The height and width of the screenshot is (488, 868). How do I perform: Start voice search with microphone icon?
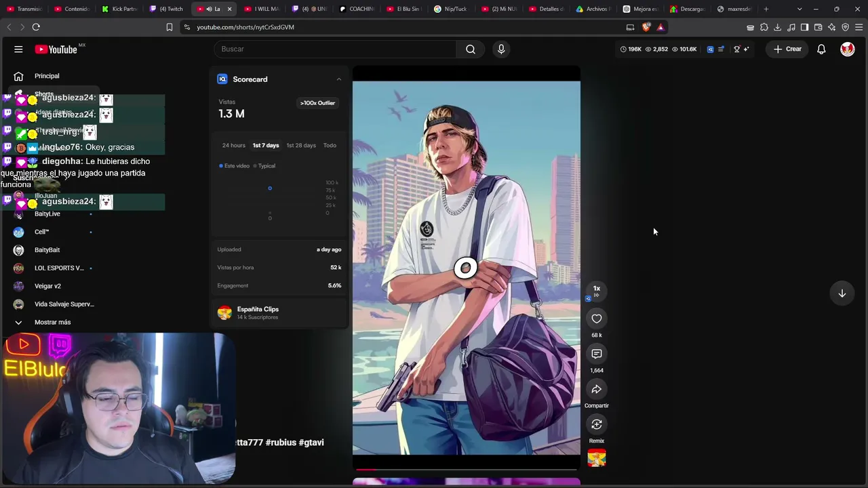pos(501,49)
